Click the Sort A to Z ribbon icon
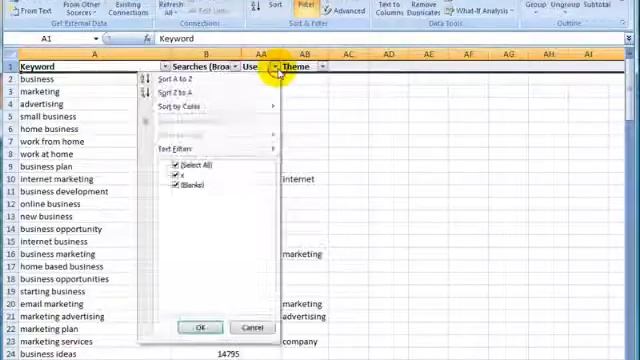The image size is (640, 360). 256,6
